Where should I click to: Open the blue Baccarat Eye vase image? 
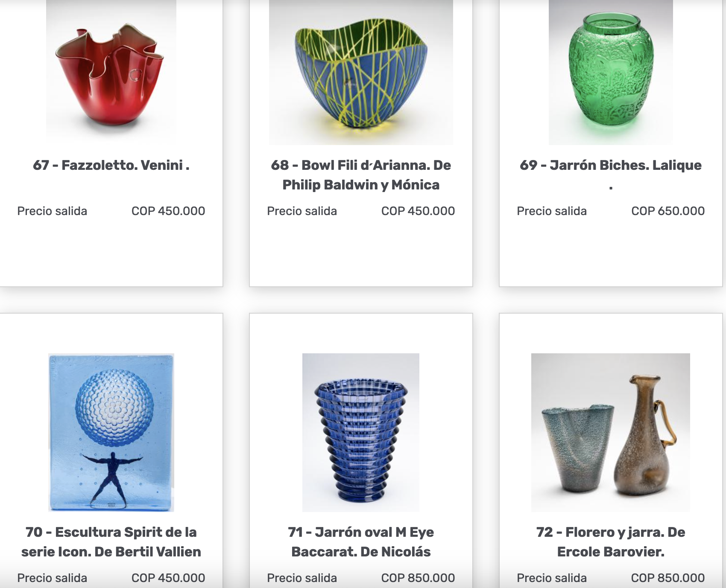coord(361,432)
